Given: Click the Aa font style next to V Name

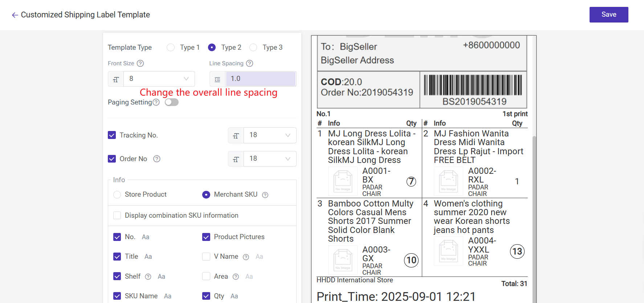Looking at the screenshot, I should [x=259, y=257].
